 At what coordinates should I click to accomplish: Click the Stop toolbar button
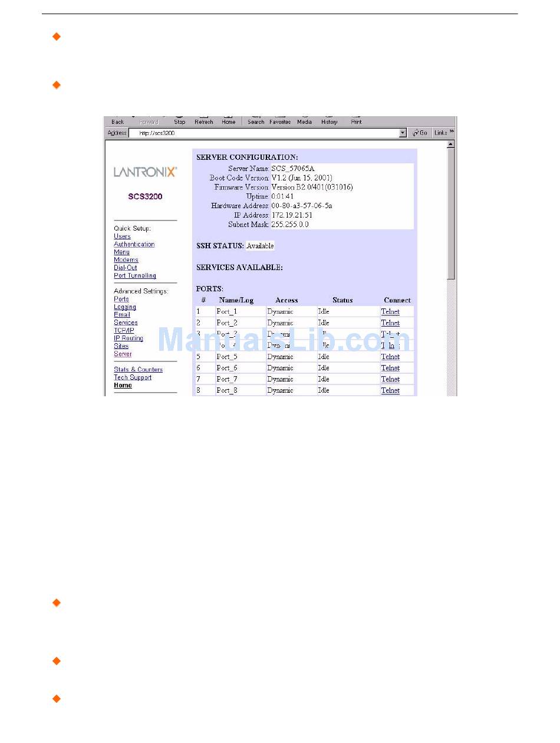180,120
